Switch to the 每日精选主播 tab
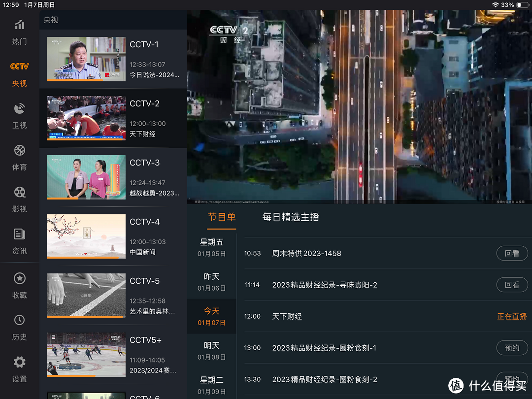Screen dimensions: 532x399 click(x=291, y=217)
